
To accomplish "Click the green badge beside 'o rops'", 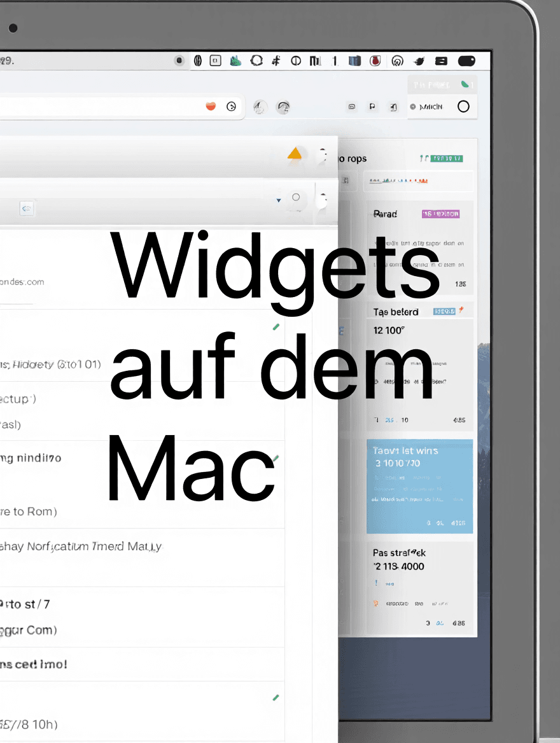I will [446, 158].
